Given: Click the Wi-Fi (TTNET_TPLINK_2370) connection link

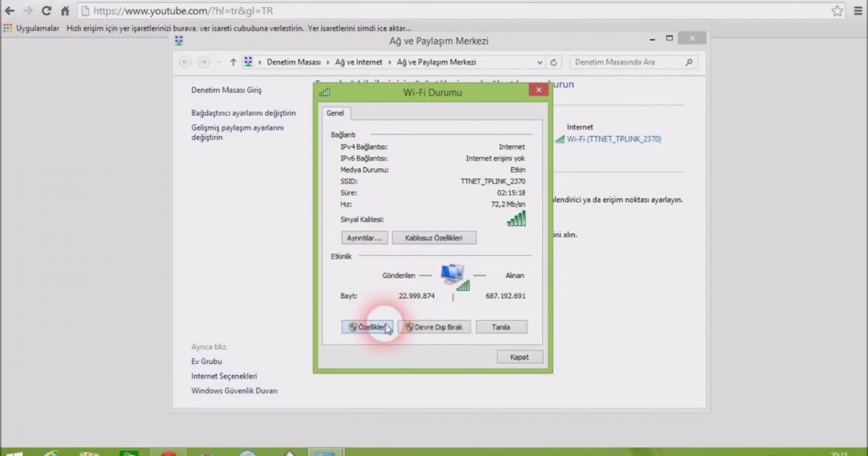Looking at the screenshot, I should click(x=613, y=139).
